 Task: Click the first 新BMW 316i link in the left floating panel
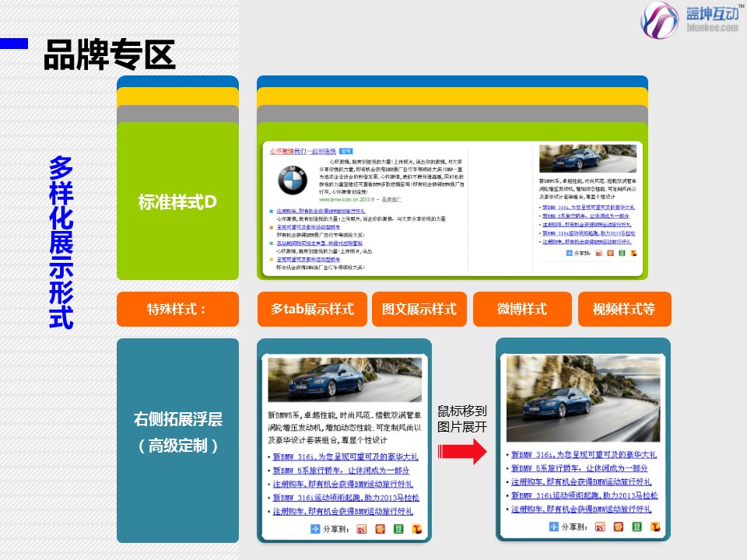pos(345,457)
